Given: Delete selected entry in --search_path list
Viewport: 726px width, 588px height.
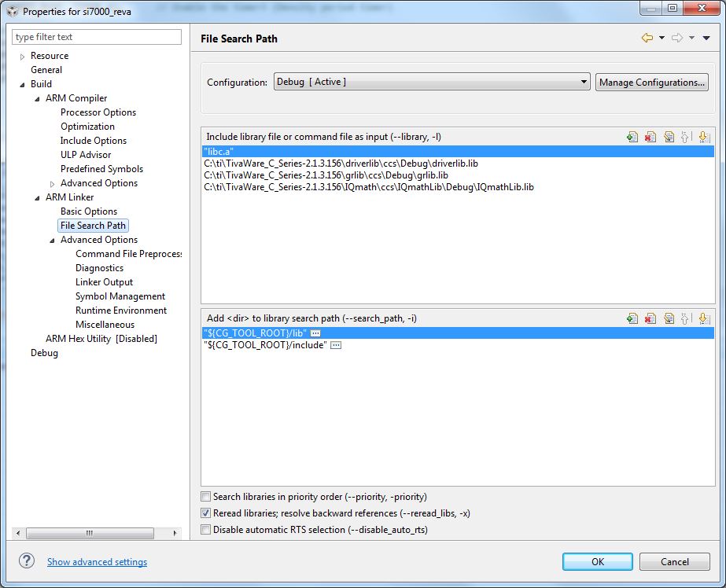Looking at the screenshot, I should point(650,318).
